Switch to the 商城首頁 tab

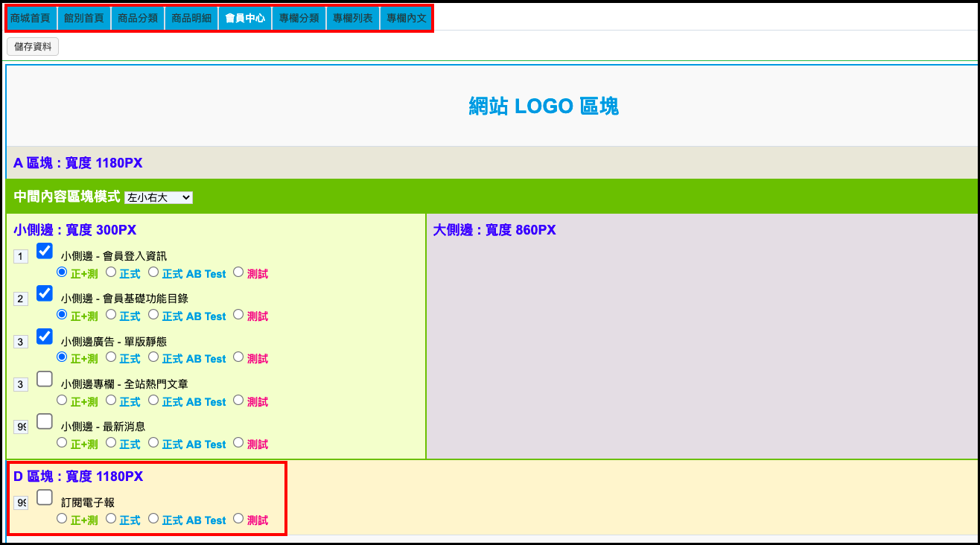[x=31, y=18]
